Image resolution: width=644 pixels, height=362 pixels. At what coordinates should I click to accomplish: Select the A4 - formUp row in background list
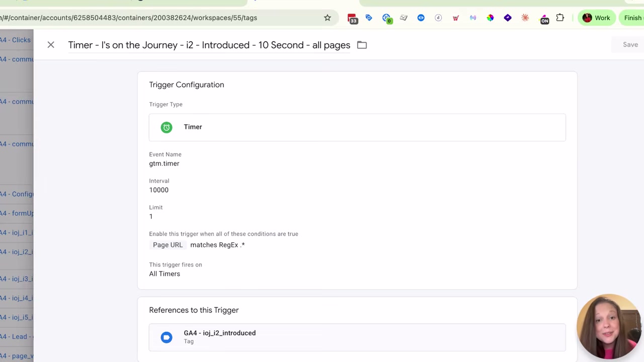[x=17, y=213]
